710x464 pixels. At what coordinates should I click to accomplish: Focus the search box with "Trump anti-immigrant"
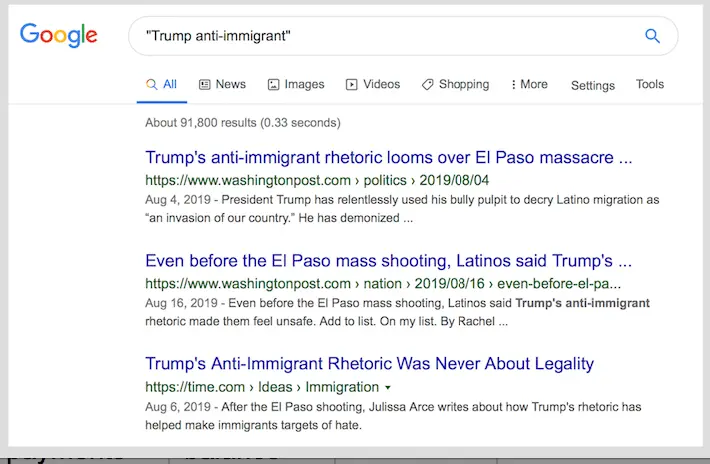403,36
